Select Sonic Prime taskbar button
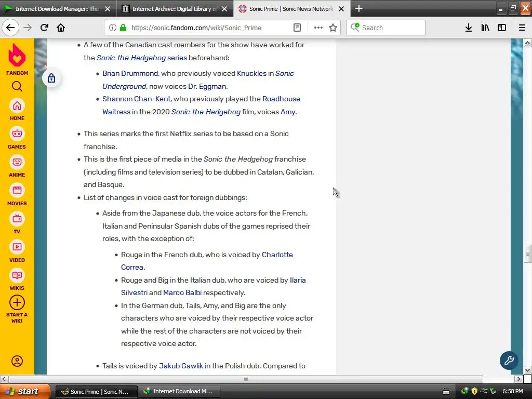Image resolution: width=532 pixels, height=399 pixels. point(96,392)
